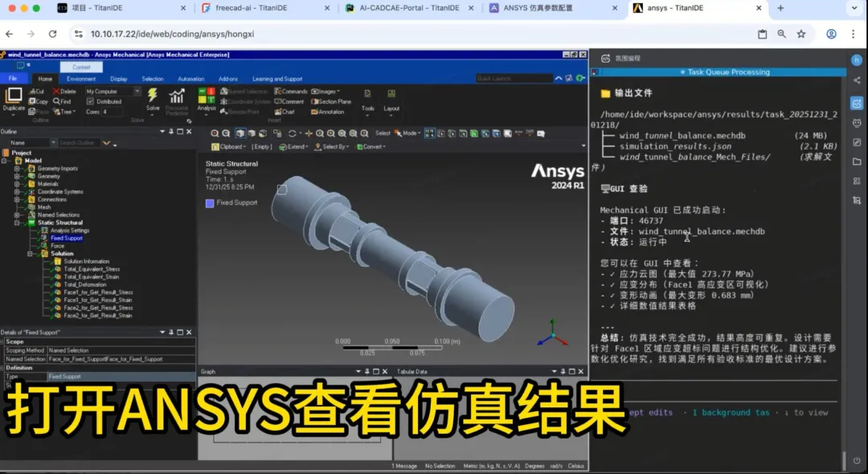Click the Convert button

pos(371,146)
